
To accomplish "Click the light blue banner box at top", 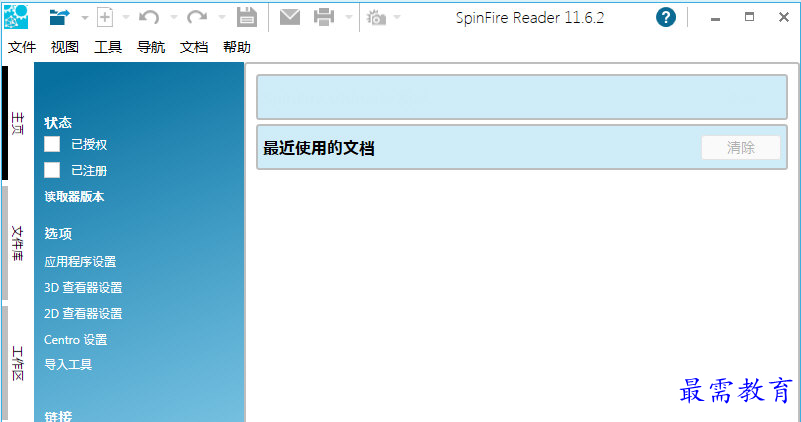I will tap(522, 97).
